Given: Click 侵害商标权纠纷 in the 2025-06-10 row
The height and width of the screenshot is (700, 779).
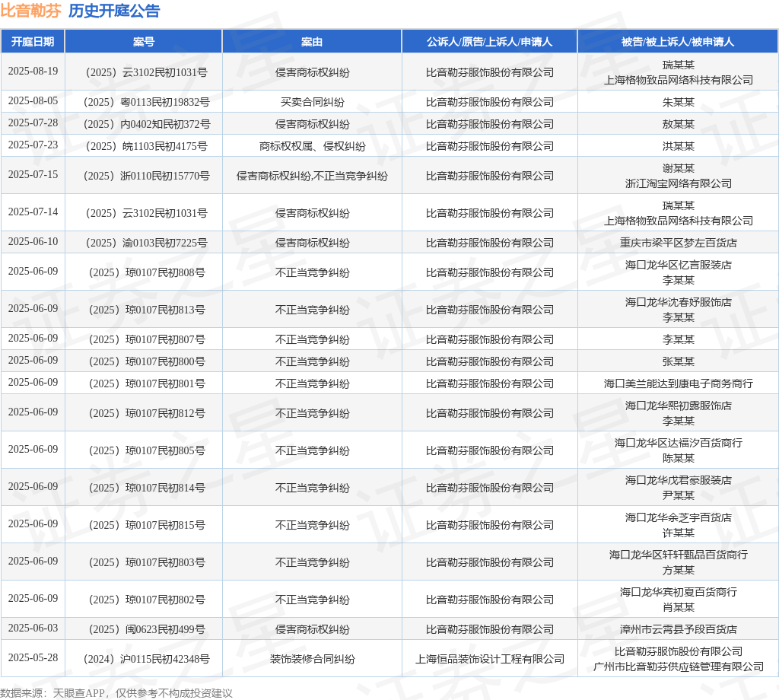Looking at the screenshot, I should (x=312, y=243).
